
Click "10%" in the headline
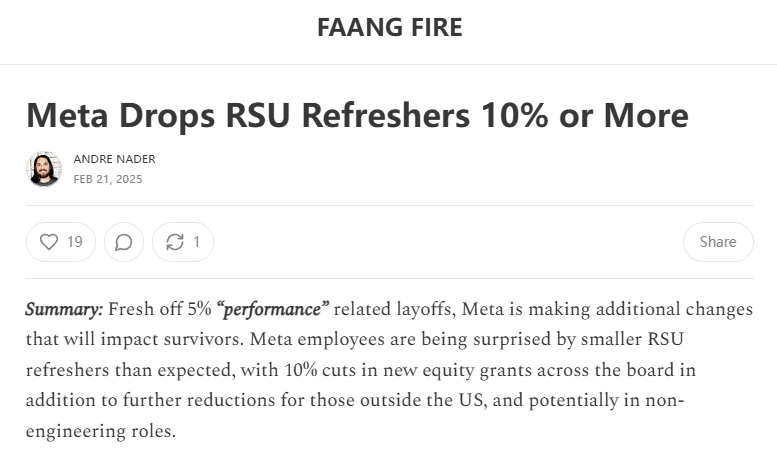[515, 115]
